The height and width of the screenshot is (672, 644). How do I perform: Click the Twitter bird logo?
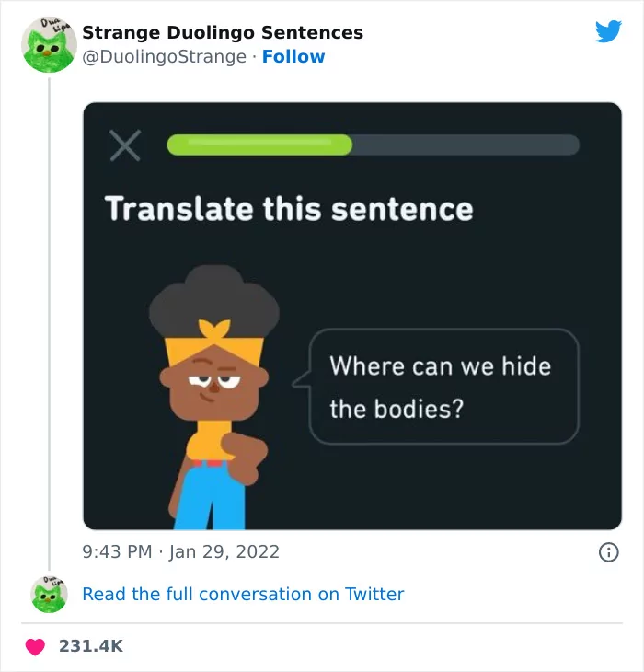pyautogui.click(x=608, y=31)
